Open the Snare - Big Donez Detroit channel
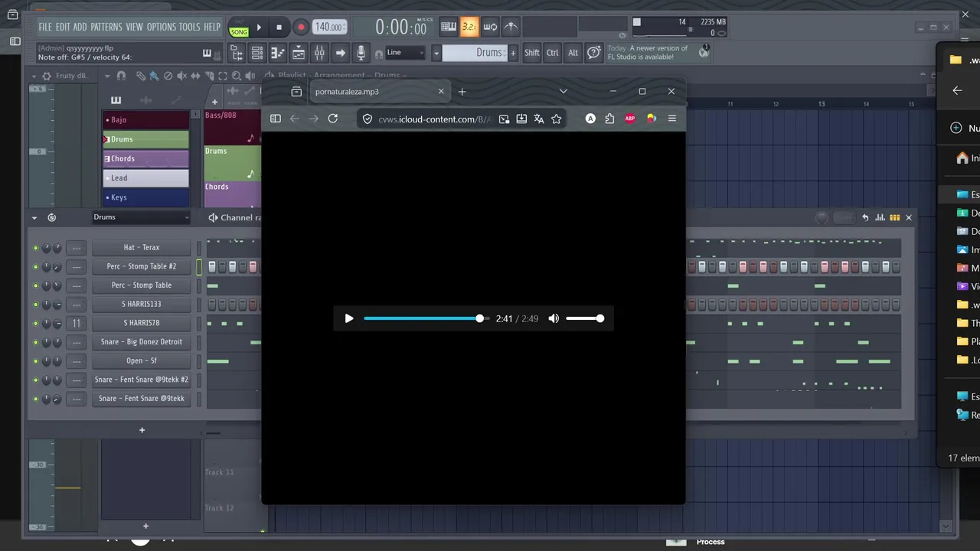This screenshot has width=980, height=551. click(x=142, y=342)
